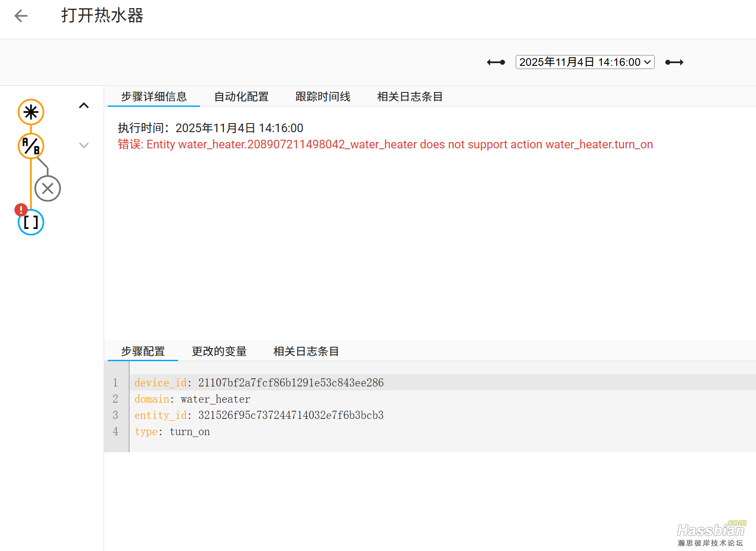Expand the condition node details

pyautogui.click(x=84, y=145)
